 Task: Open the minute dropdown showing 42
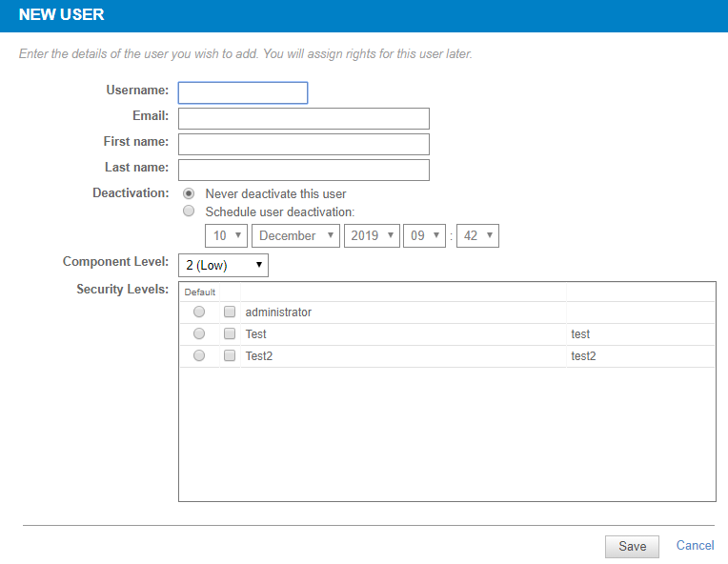(477, 236)
